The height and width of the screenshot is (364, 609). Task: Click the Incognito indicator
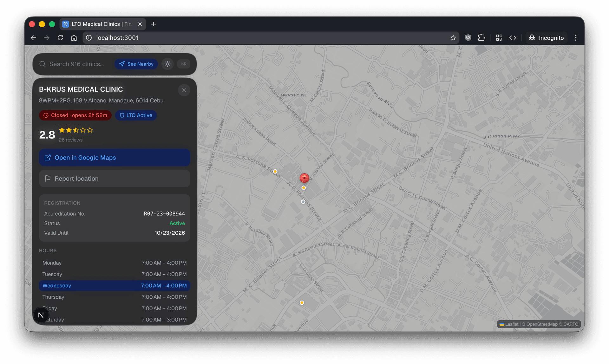[x=546, y=38]
